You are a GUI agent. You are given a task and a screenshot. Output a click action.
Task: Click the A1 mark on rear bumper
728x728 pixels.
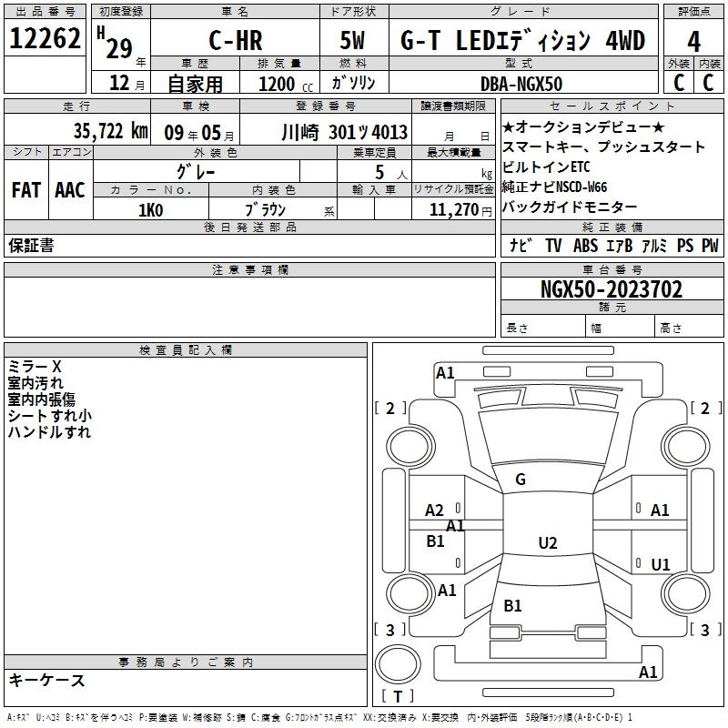[648, 672]
